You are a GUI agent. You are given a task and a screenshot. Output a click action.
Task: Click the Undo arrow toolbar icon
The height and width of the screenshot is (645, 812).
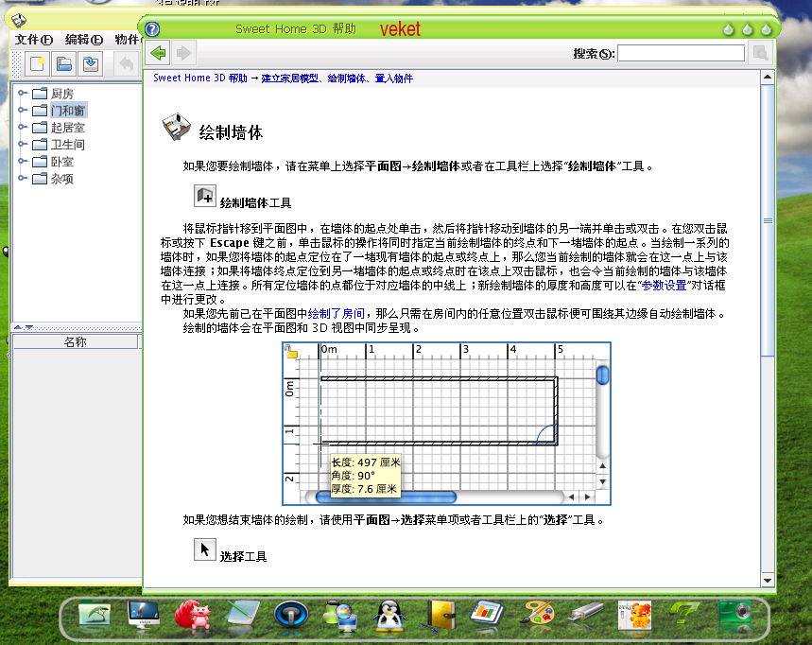click(x=126, y=63)
